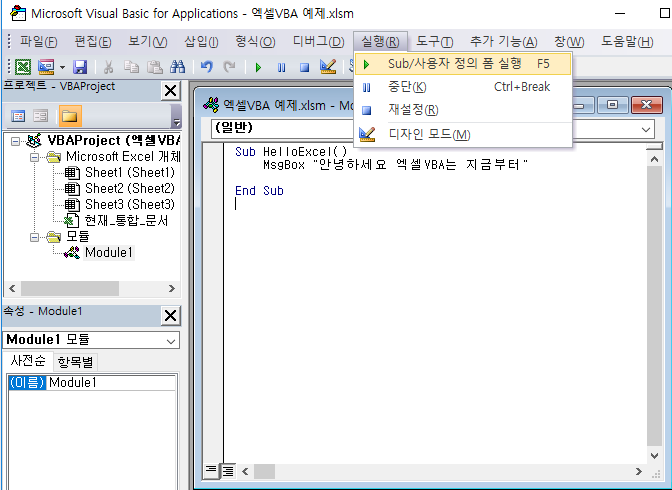
Task: Open the dropdown arrow next to Insert UserForm
Action: (x=63, y=67)
